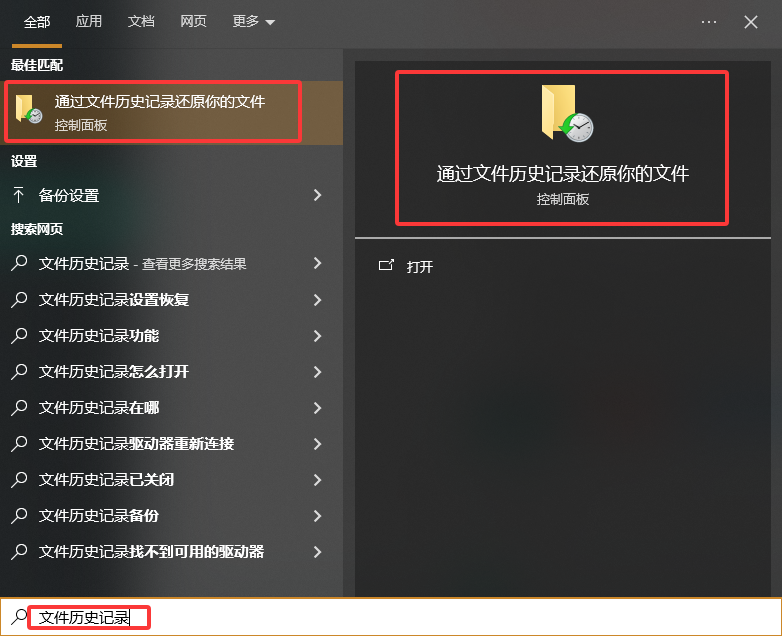Click search icon beside 文件历史记录找不到可用的驱动器
The width and height of the screenshot is (782, 636).
[19, 551]
